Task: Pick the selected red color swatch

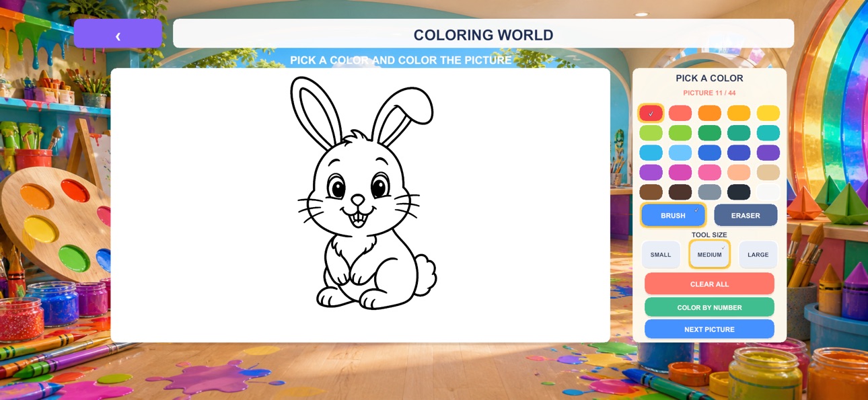Action: point(651,113)
